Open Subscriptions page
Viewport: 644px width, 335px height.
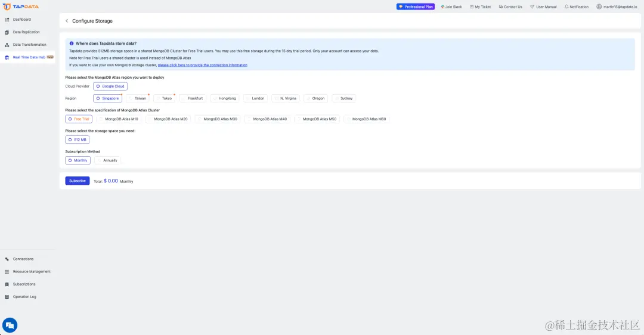[x=24, y=284]
